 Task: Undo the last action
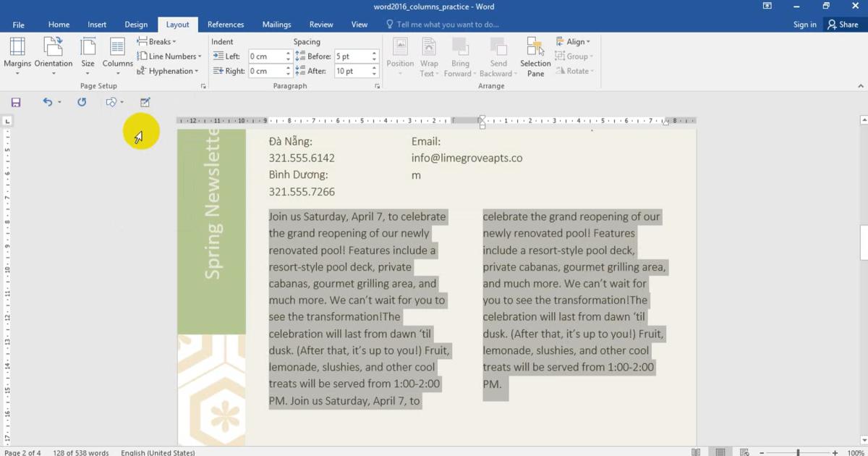pos(47,102)
